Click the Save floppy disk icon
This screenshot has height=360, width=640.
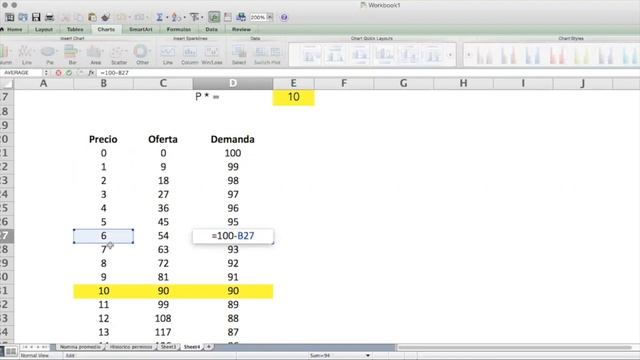point(36,17)
